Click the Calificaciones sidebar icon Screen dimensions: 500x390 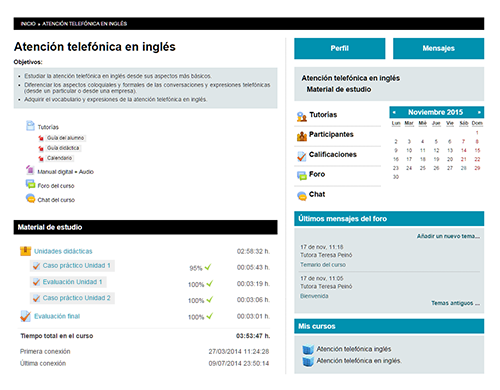coord(302,156)
